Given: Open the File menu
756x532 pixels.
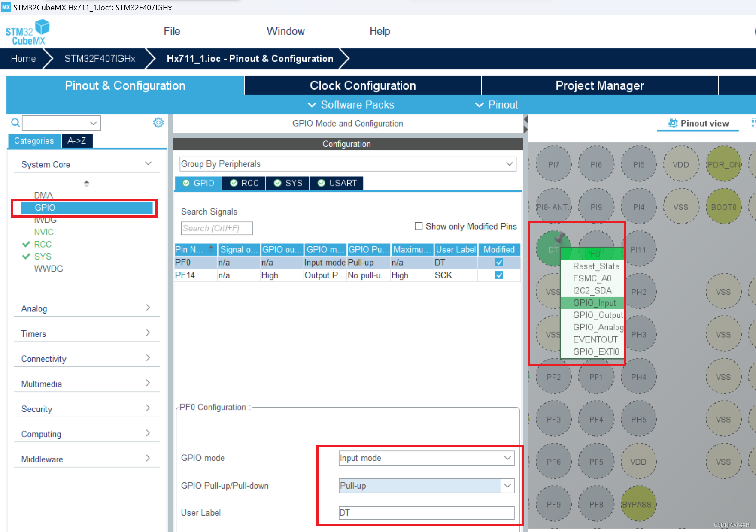Looking at the screenshot, I should (172, 31).
